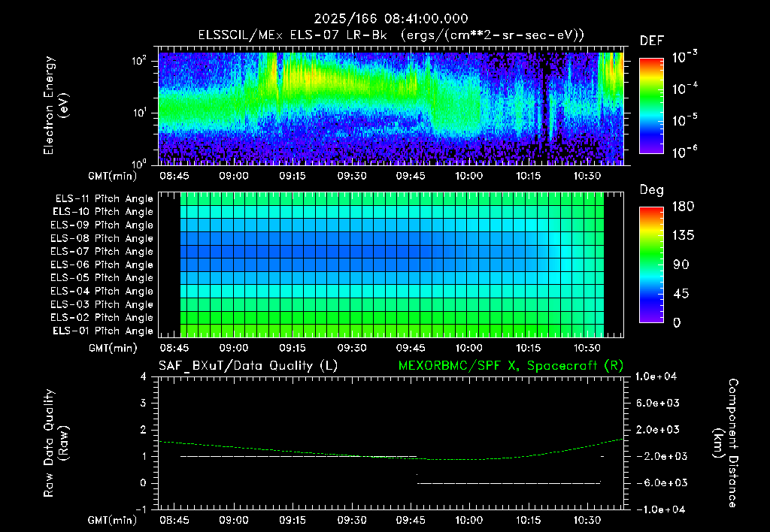Viewport: 770px width, 532px height.
Task: Click the 'ELS-07 Pitch Angle' row label
Action: [102, 251]
